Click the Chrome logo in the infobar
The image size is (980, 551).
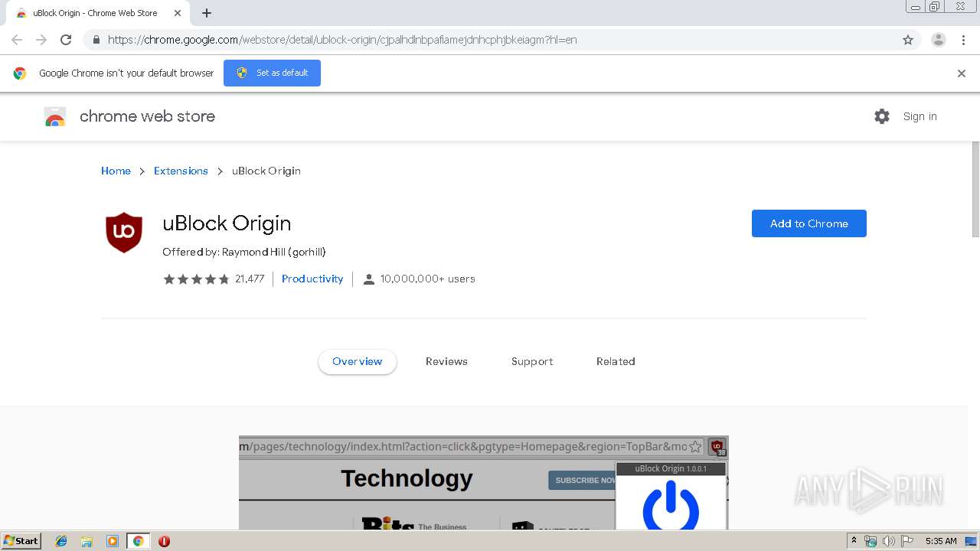coord(20,73)
